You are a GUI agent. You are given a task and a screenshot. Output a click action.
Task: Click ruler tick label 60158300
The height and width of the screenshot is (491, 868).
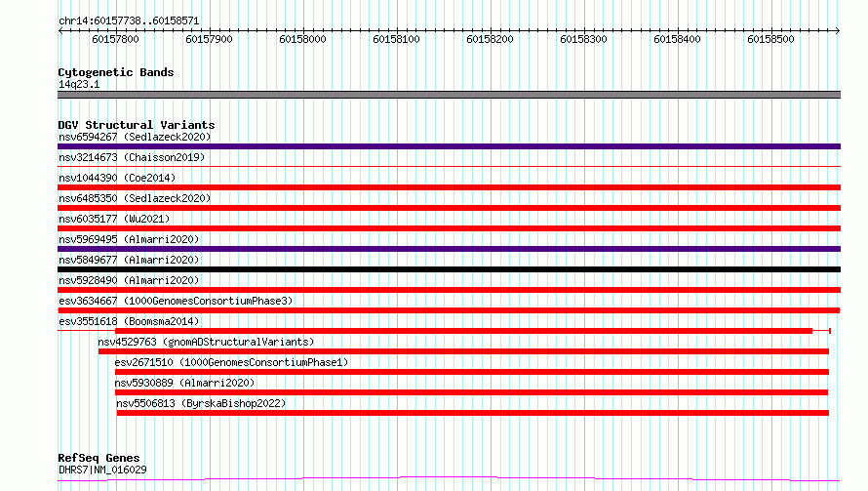583,39
